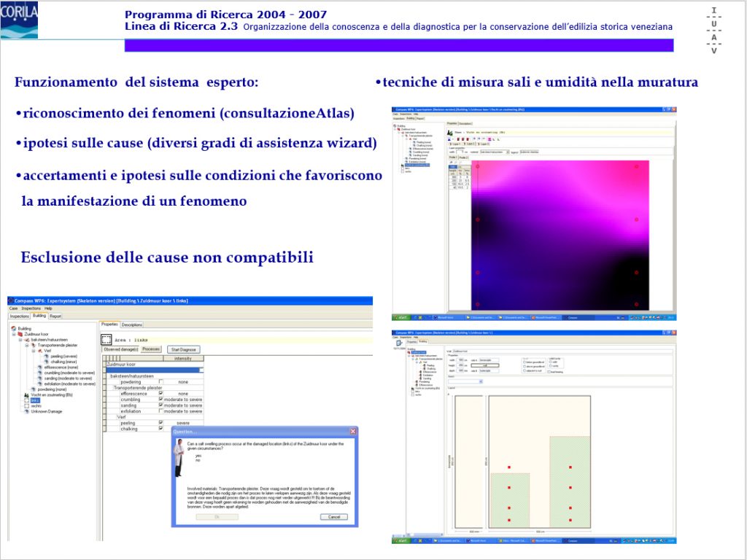Enable the exfoliation checkbox
This screenshot has width=747, height=560.
(x=161, y=411)
